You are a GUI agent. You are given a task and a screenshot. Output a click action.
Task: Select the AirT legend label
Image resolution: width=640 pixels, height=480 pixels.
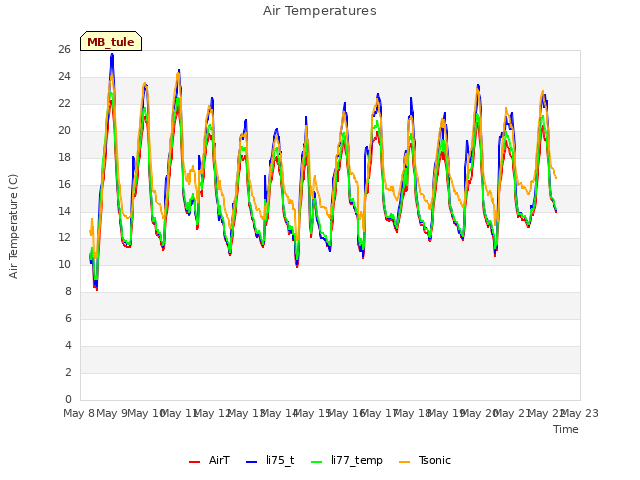219,460
